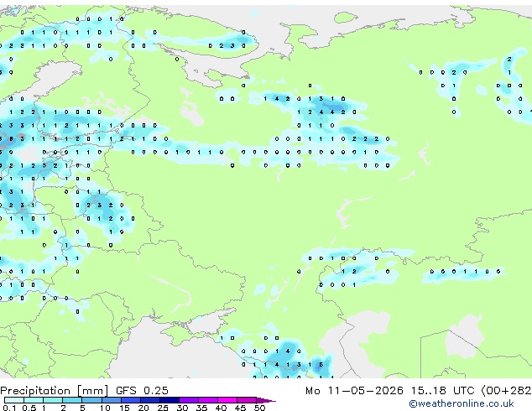
Task: Click the 'GFS 0.25' model label
Action: coord(142,391)
